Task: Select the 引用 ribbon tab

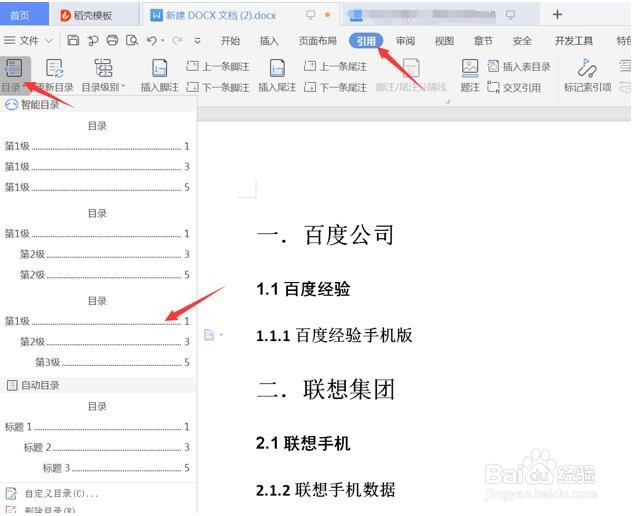Action: click(x=366, y=40)
